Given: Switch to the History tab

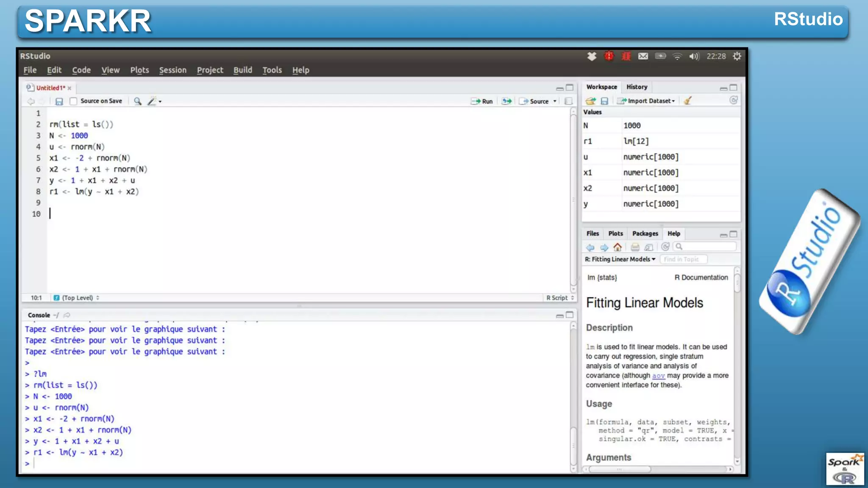Looking at the screenshot, I should point(637,87).
